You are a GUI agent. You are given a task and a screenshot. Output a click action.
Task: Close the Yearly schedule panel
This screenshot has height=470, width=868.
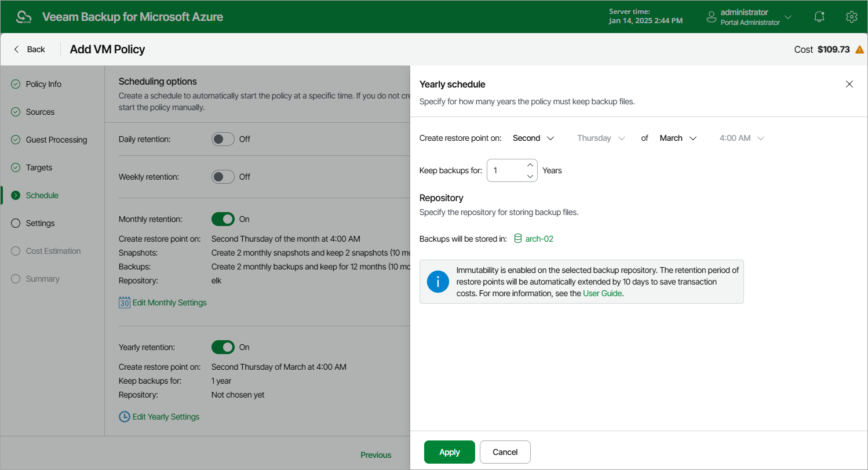pos(849,84)
